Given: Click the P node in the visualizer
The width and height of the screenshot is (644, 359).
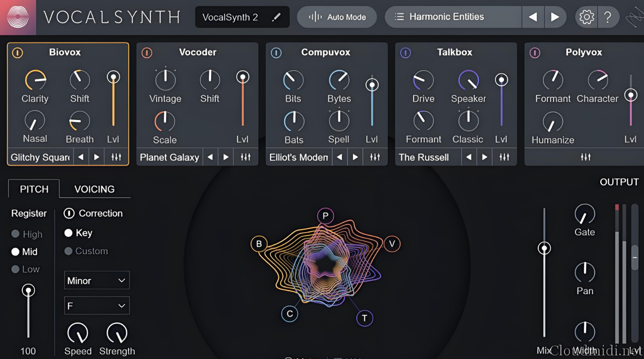Looking at the screenshot, I should click(x=325, y=216).
